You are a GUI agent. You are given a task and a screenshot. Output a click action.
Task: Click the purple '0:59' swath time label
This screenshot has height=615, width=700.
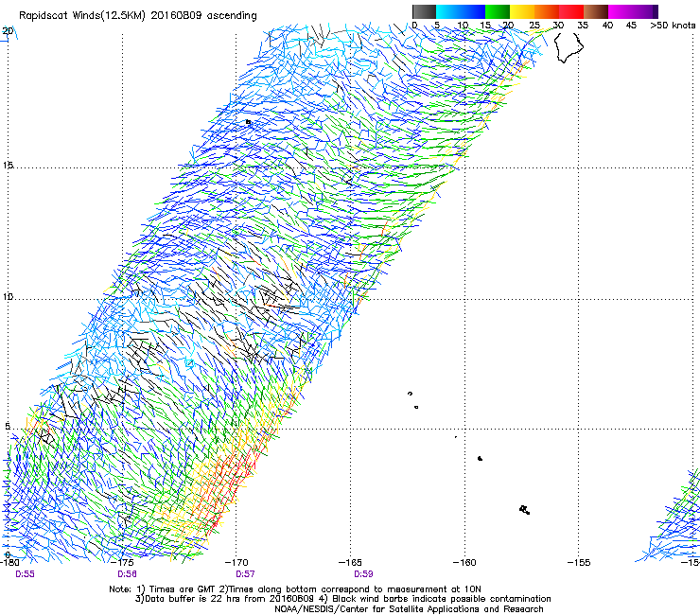[363, 574]
